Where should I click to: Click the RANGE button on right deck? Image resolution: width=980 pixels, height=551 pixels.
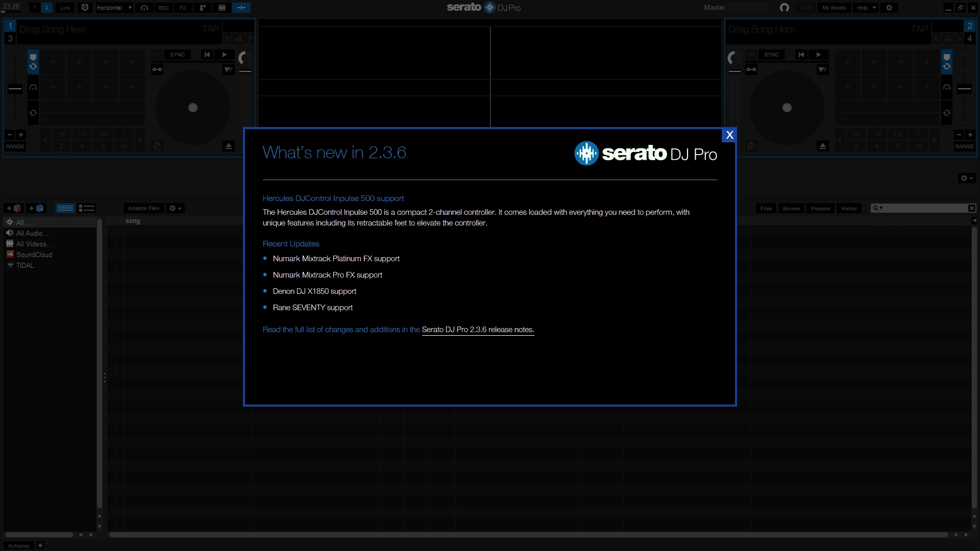pos(964,146)
